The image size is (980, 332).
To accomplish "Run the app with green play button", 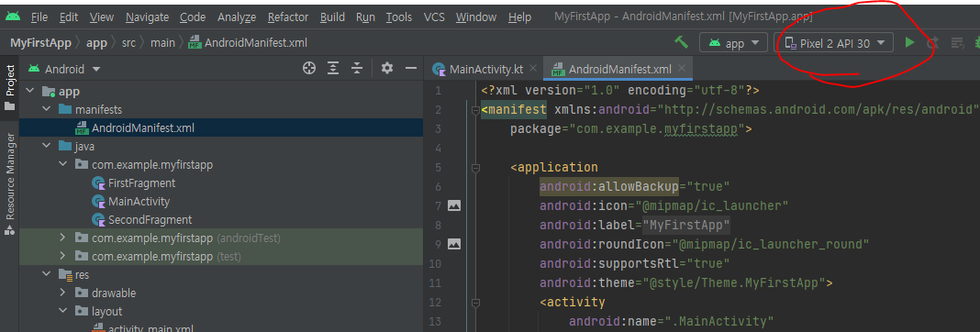I will pos(910,42).
